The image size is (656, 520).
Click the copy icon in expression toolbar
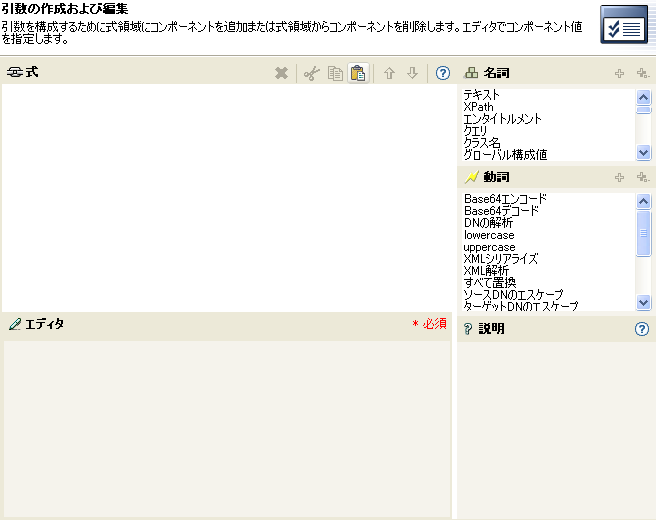click(335, 73)
